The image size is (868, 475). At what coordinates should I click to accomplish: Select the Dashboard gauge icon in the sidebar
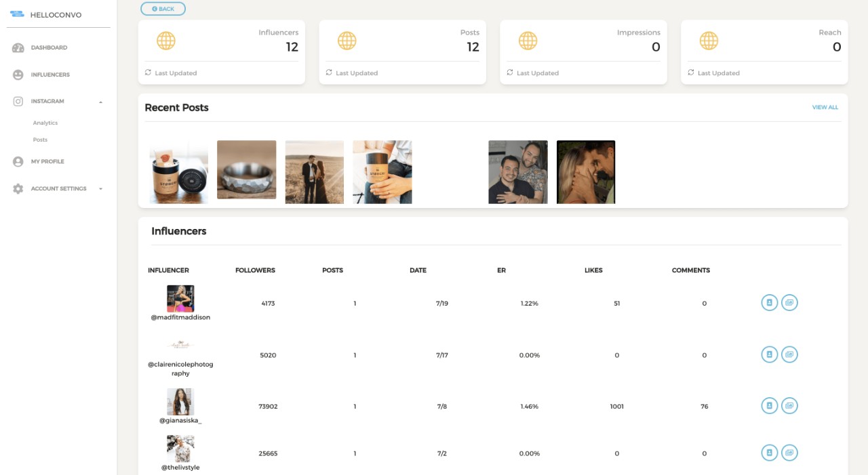tap(17, 47)
